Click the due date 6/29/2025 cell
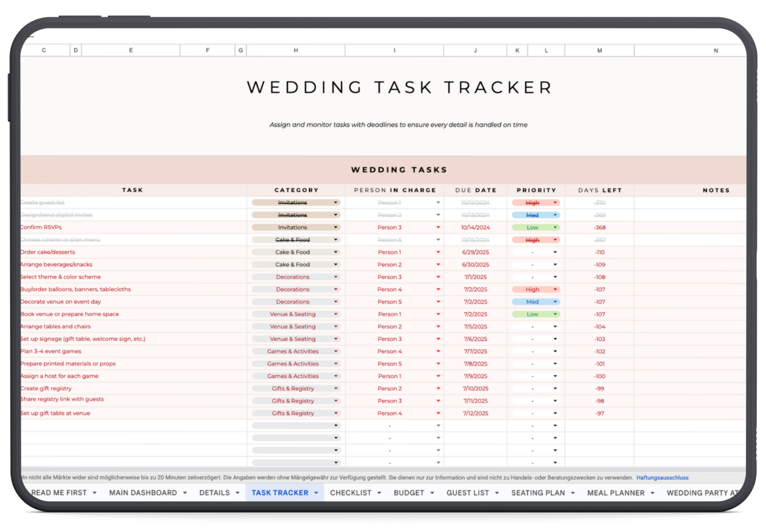This screenshot has height=532, width=766. [475, 252]
